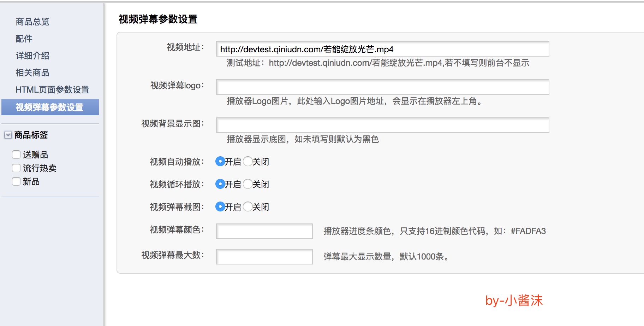
Task: Click the 视频背景显示图 text box
Action: point(382,125)
